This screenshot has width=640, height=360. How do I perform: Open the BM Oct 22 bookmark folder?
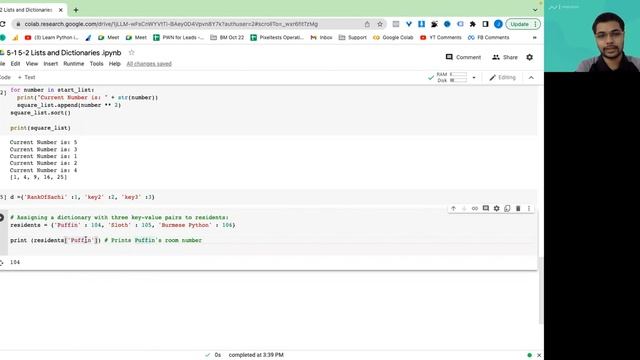coord(227,38)
